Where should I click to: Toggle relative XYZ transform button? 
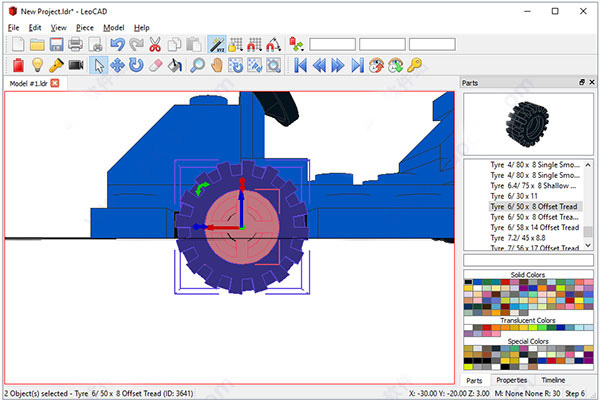click(216, 44)
